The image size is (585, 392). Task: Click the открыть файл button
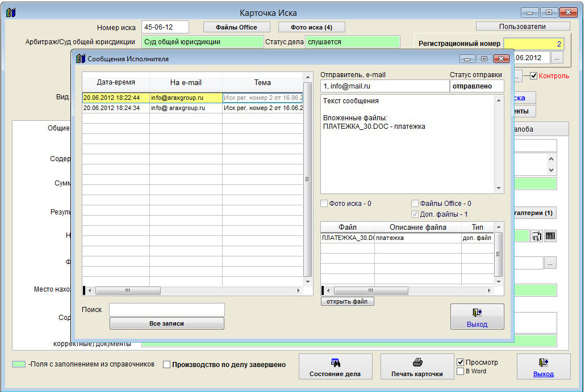(347, 301)
